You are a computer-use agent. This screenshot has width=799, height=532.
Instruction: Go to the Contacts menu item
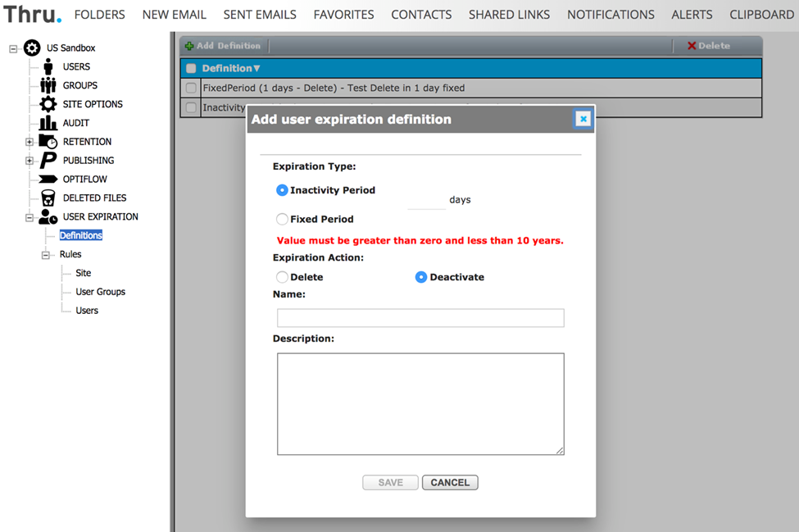point(421,15)
